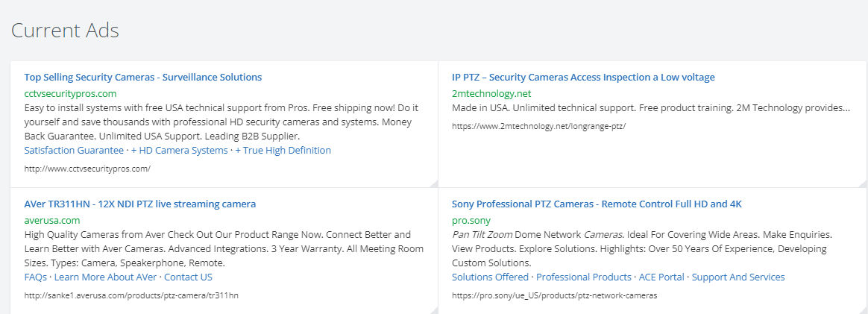This screenshot has height=314, width=868.
Task: Open the Top Selling Security Cameras ad title
Action: click(143, 77)
